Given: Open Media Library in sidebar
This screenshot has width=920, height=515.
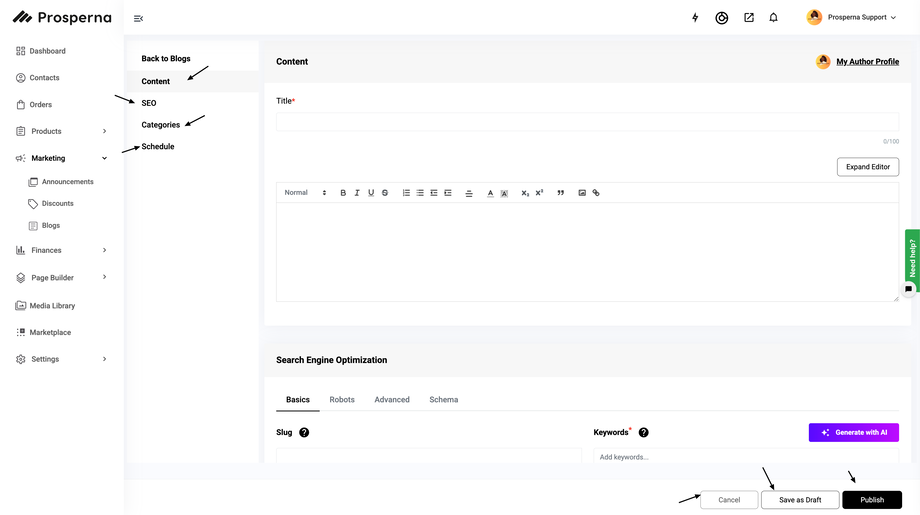Looking at the screenshot, I should 45,306.
